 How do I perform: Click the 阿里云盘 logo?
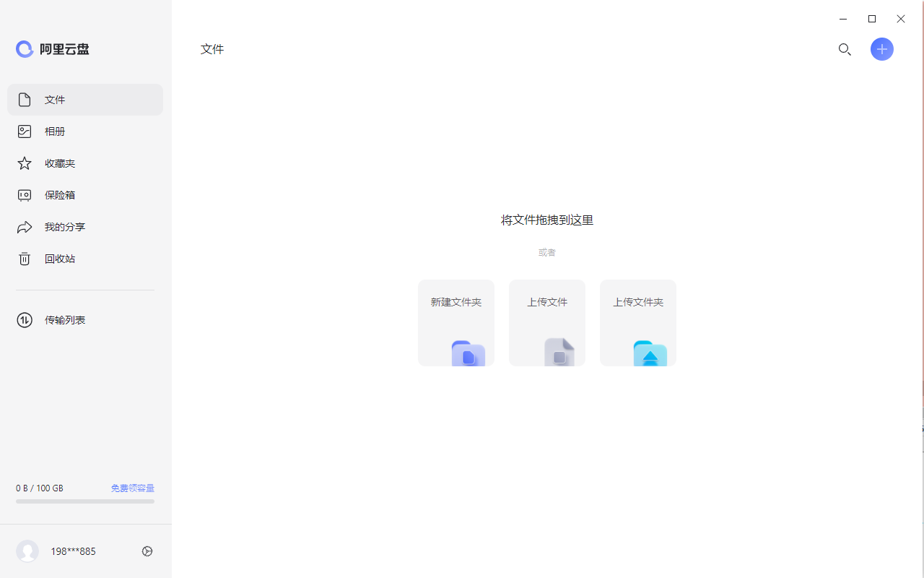(x=52, y=49)
